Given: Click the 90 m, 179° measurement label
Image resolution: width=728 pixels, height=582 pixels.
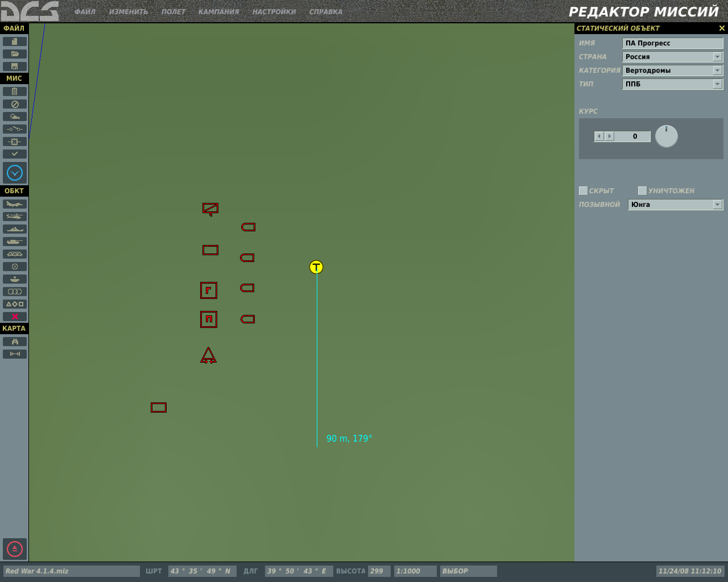Looking at the screenshot, I should 349,439.
